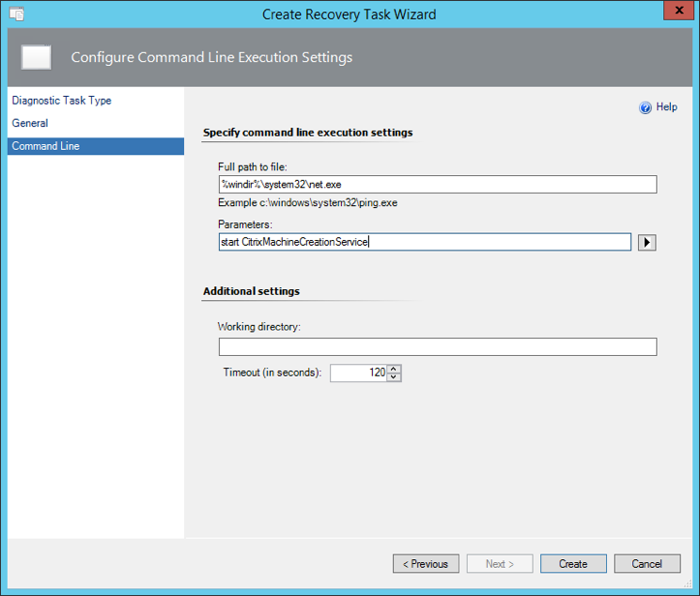
Task: Click the greyed-out Next button
Action: click(500, 564)
